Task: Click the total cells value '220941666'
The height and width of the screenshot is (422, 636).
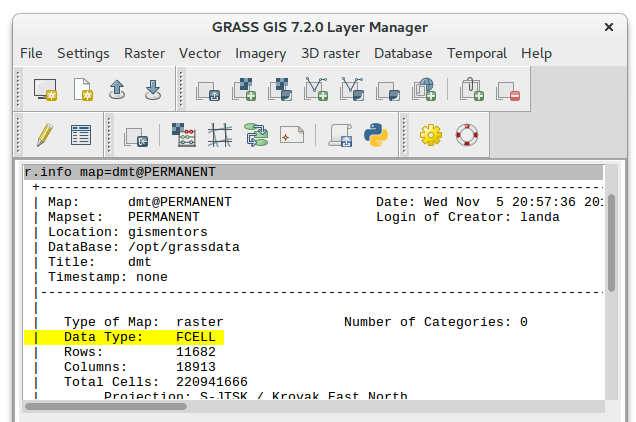Action: pos(212,382)
